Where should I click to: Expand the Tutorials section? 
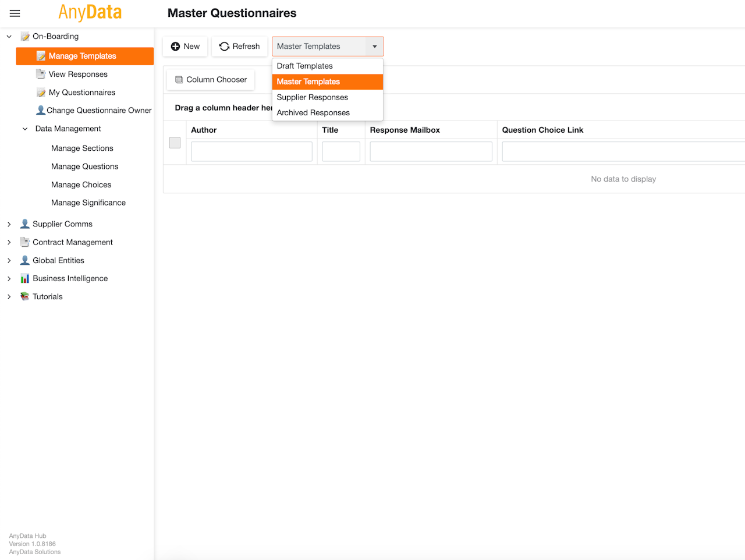(9, 296)
